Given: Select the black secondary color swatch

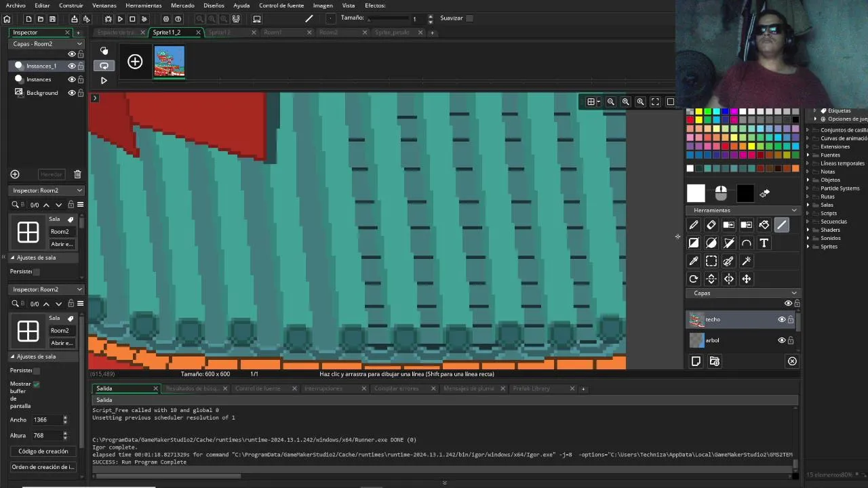Looking at the screenshot, I should click(745, 193).
